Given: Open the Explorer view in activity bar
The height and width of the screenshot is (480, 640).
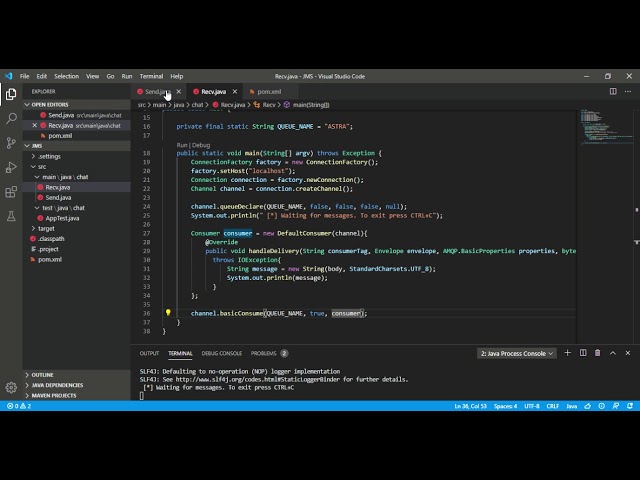Looking at the screenshot, I should point(11,94).
